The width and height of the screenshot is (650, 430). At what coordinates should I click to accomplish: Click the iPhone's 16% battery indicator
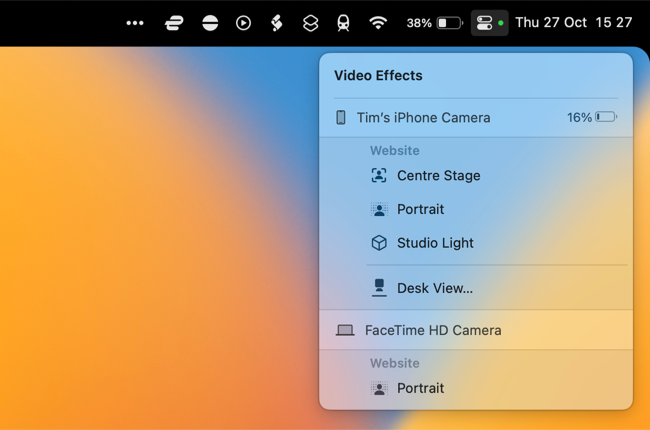(592, 118)
